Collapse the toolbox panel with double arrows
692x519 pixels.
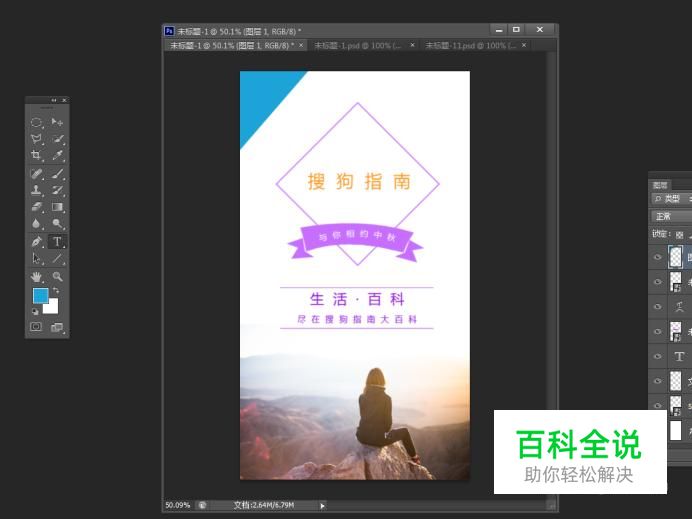tap(54, 101)
